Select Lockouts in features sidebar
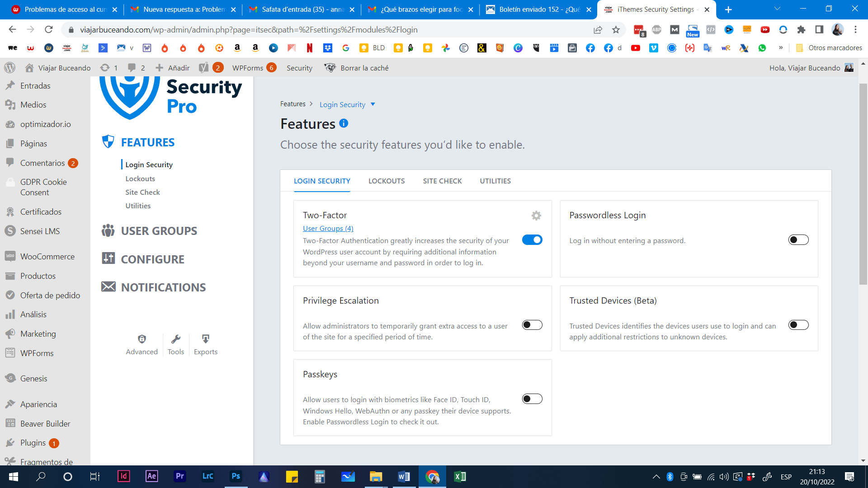This screenshot has height=488, width=868. pos(140,179)
